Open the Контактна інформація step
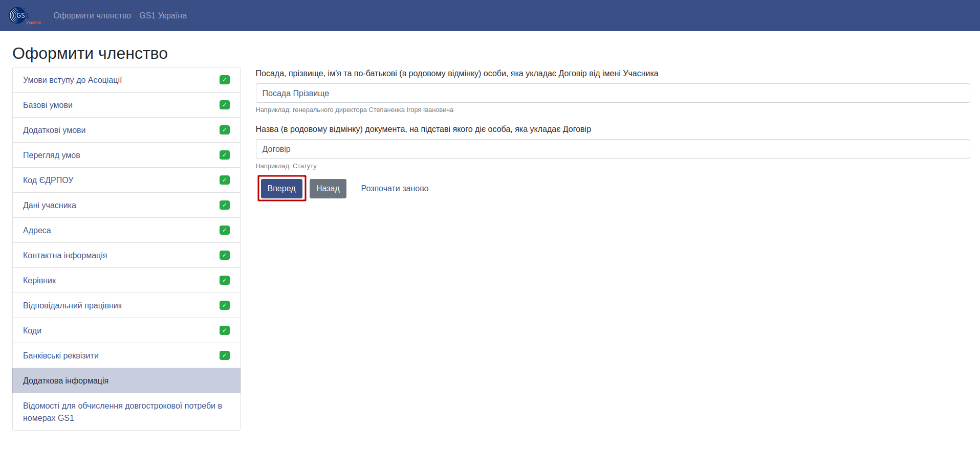Image resolution: width=980 pixels, height=450 pixels. pos(126,255)
